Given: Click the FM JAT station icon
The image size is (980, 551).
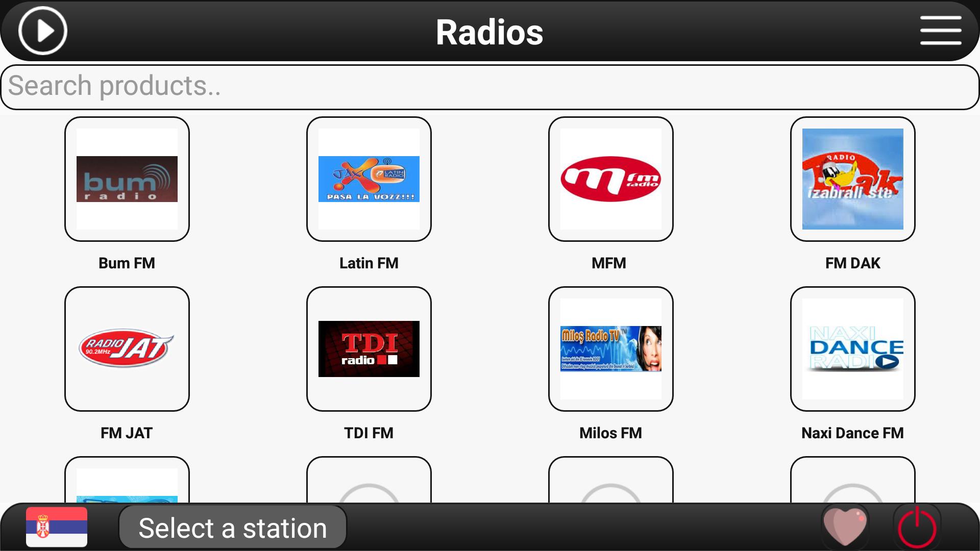Looking at the screenshot, I should (127, 348).
